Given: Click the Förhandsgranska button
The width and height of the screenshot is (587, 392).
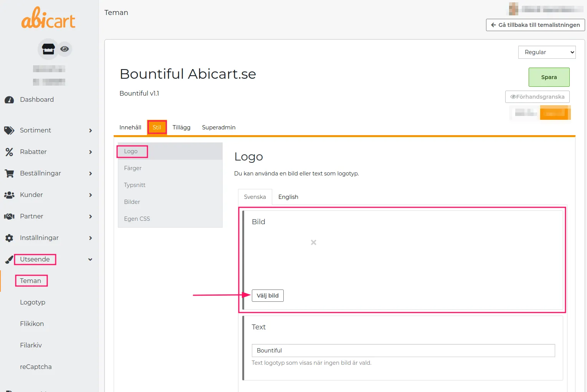Looking at the screenshot, I should [x=537, y=97].
